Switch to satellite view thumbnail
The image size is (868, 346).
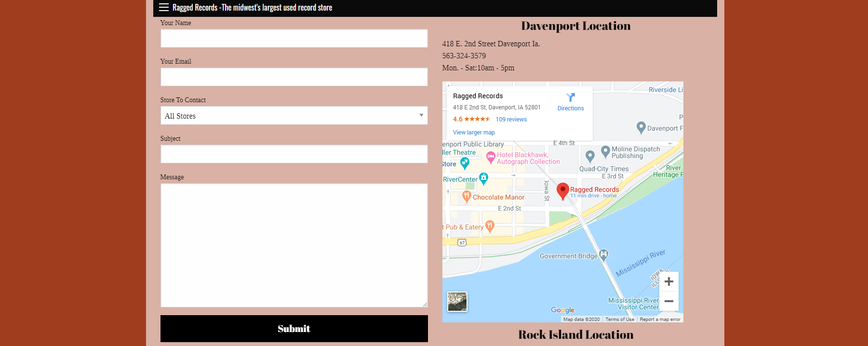click(457, 302)
